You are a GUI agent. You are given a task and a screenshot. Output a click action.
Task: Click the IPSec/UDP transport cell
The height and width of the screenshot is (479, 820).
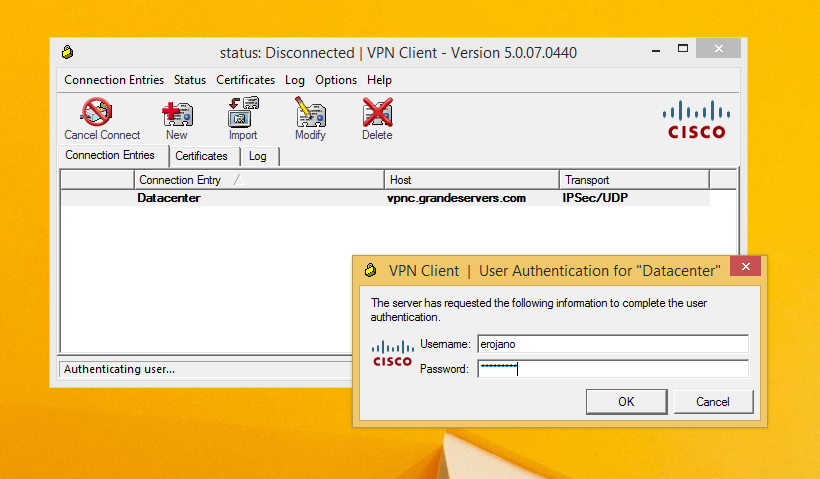595,198
